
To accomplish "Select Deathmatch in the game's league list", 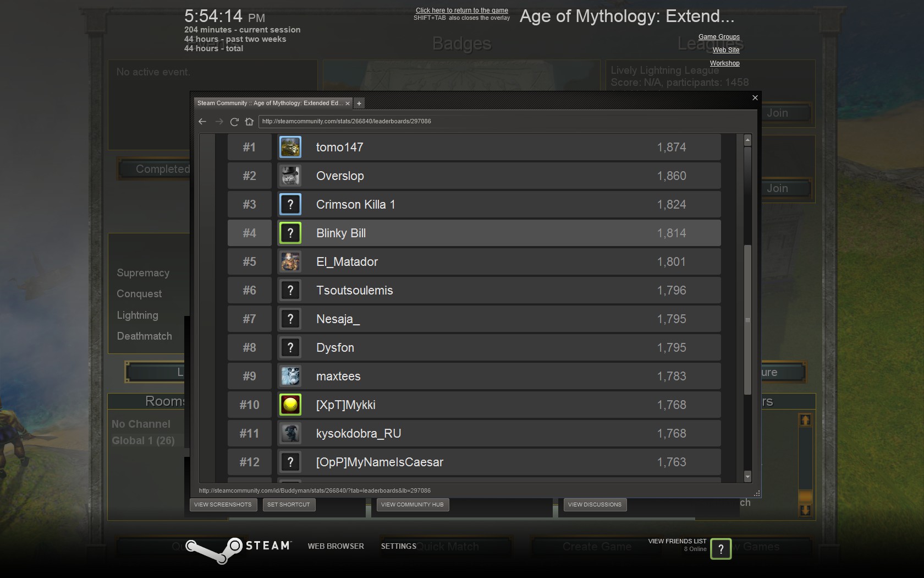I will tap(144, 336).
